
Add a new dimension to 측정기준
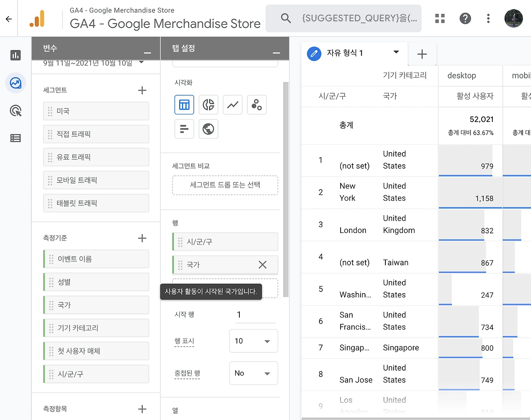coord(142,238)
